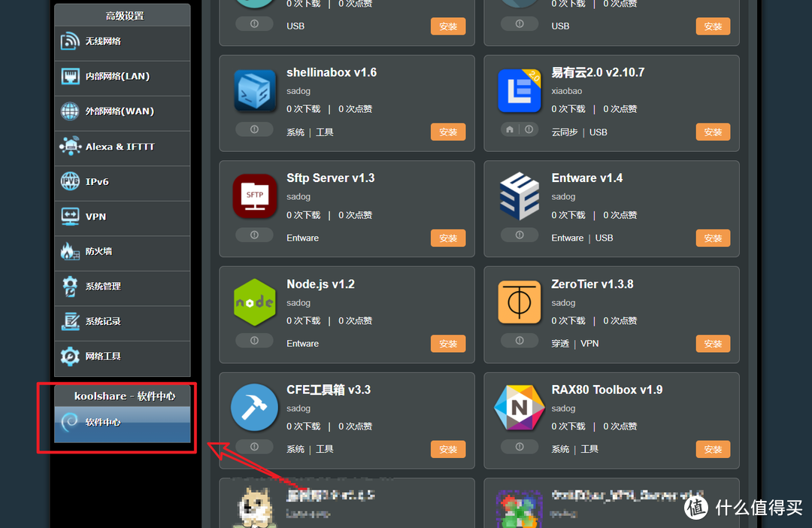Click the USB tag on Entware card
The width and height of the screenshot is (812, 528).
click(604, 238)
